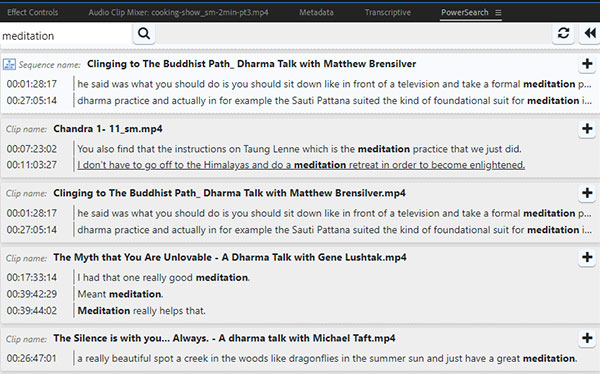The width and height of the screenshot is (600, 374).
Task: Select timecode 00:26:47:01
Action: point(32,359)
